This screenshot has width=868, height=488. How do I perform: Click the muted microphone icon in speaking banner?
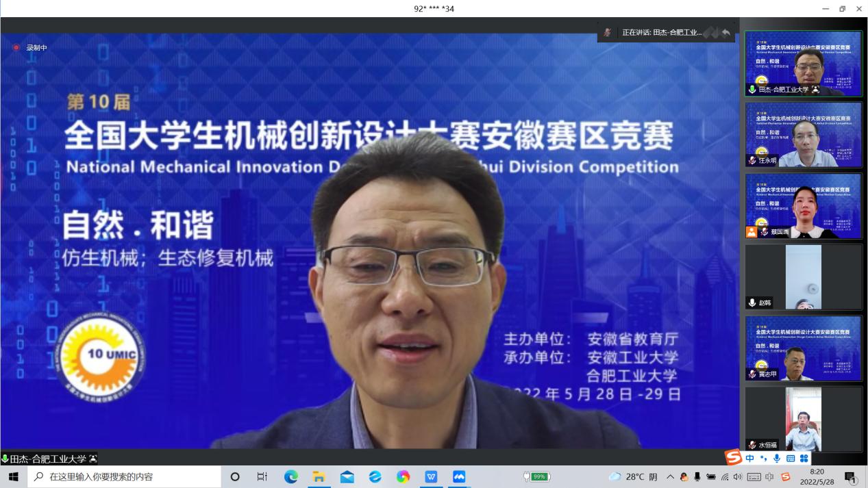coord(607,33)
